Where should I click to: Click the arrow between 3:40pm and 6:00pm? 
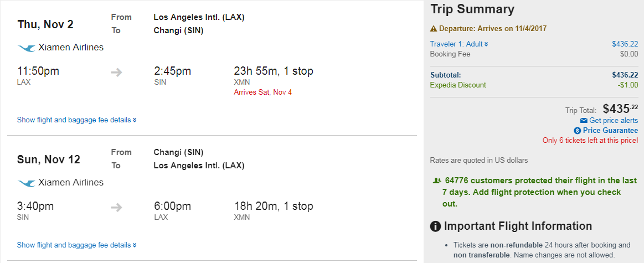(x=116, y=207)
